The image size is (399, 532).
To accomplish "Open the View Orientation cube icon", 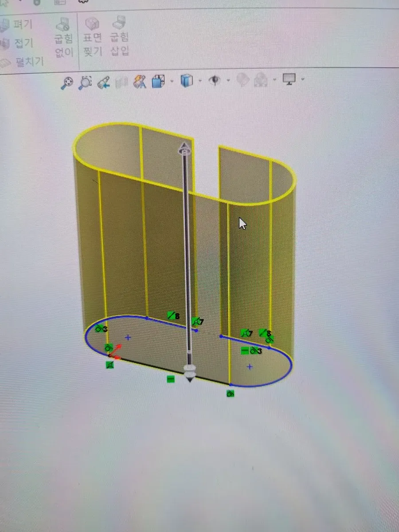I will [x=158, y=82].
